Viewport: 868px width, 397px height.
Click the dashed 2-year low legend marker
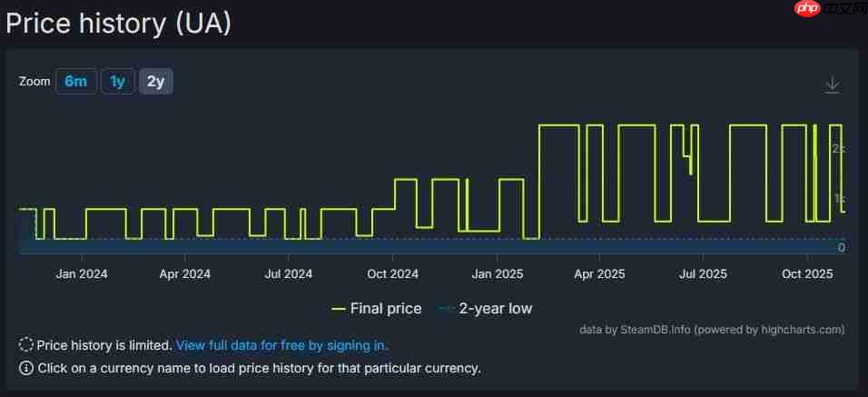[x=446, y=309]
